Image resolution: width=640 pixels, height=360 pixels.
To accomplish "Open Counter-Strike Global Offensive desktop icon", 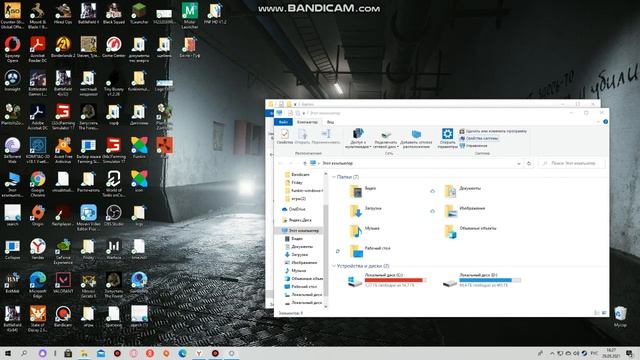I will (12, 15).
